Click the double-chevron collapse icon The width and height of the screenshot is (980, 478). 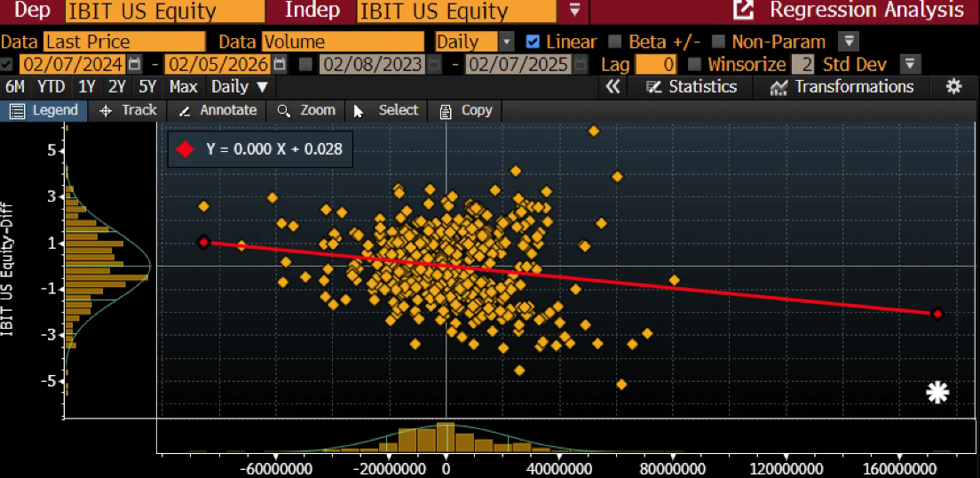coord(613,87)
